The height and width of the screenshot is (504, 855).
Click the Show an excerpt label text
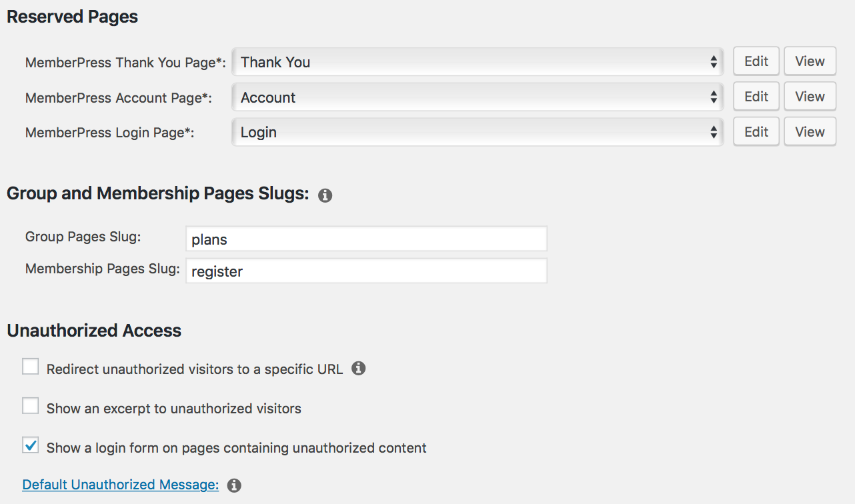coord(173,409)
